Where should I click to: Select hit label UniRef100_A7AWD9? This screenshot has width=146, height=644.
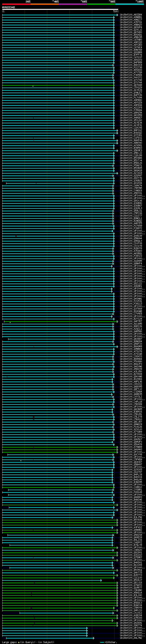coord(131,447)
